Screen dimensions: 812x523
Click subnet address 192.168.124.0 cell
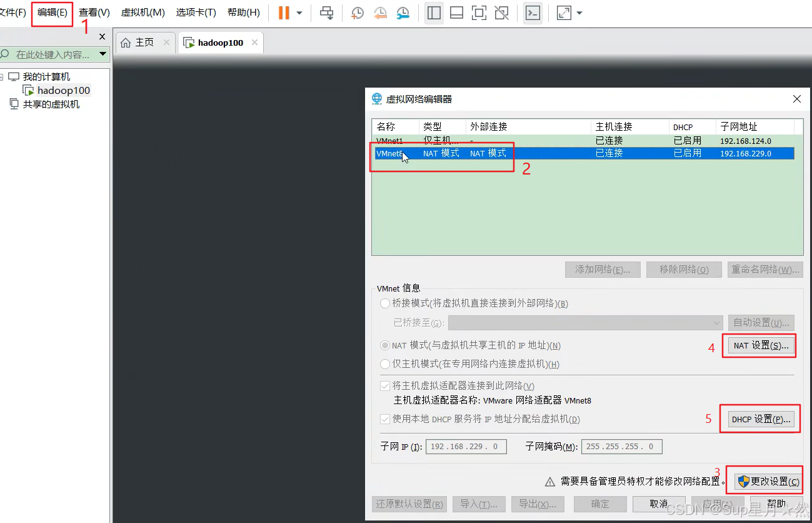[745, 141]
